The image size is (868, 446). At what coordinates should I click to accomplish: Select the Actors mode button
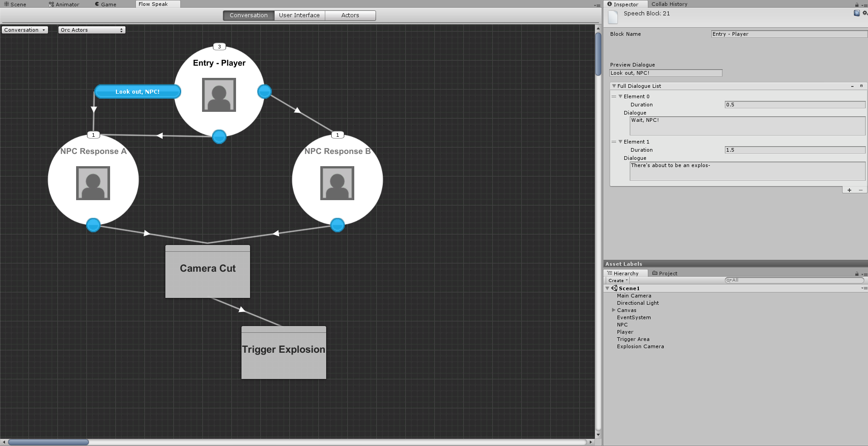tap(350, 15)
